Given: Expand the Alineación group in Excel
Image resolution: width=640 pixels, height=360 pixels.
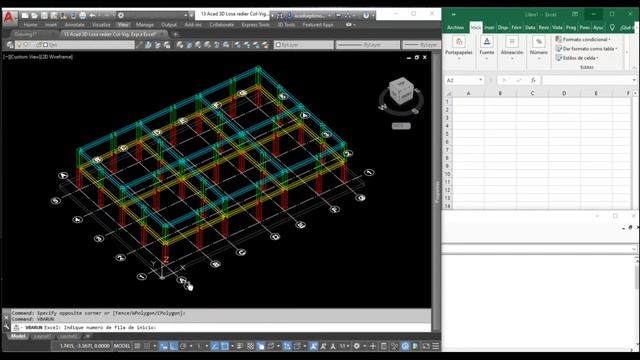Looking at the screenshot, I should (x=512, y=48).
